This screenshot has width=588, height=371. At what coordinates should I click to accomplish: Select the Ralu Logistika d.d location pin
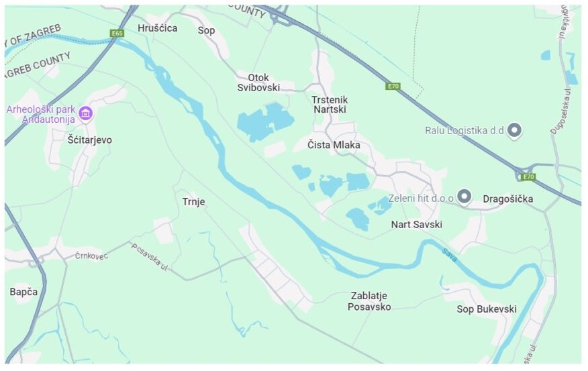click(x=514, y=131)
